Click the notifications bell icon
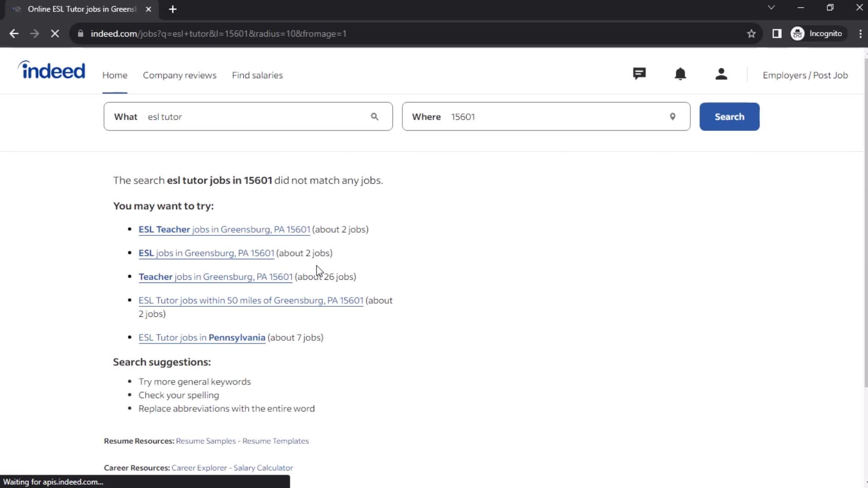 [x=680, y=75]
